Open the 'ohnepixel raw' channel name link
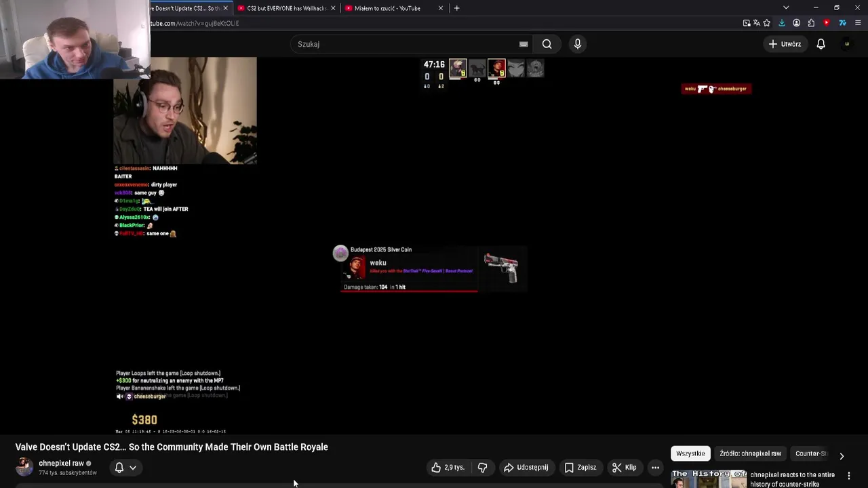The width and height of the screenshot is (868, 488). (61, 464)
